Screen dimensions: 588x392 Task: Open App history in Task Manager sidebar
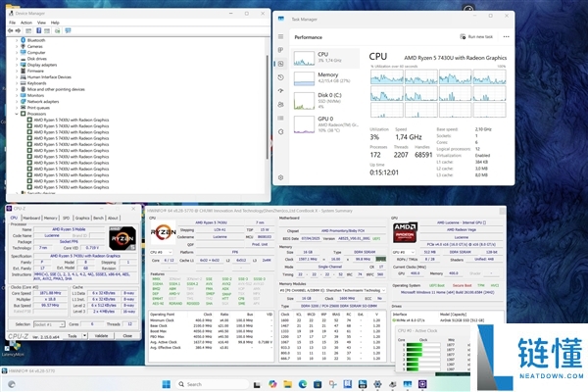pyautogui.click(x=280, y=77)
